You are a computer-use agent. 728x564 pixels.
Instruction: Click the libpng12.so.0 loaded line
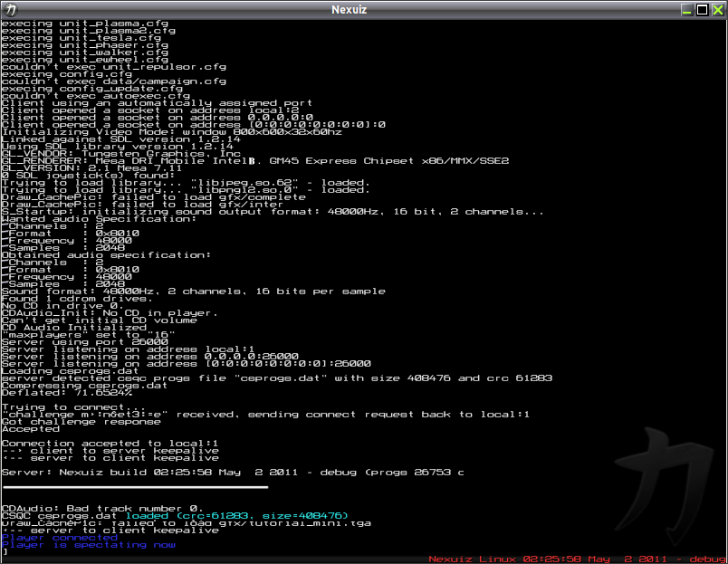(186, 190)
